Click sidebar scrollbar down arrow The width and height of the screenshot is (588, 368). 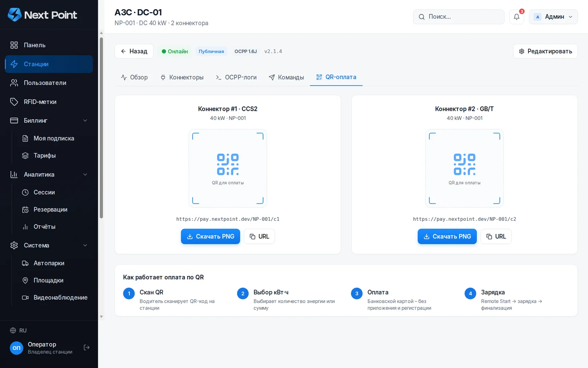pos(101,316)
